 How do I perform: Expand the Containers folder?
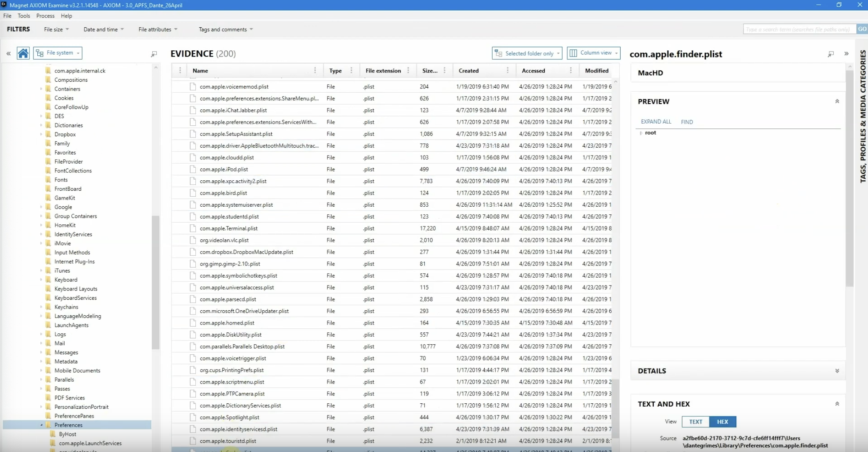(x=41, y=89)
